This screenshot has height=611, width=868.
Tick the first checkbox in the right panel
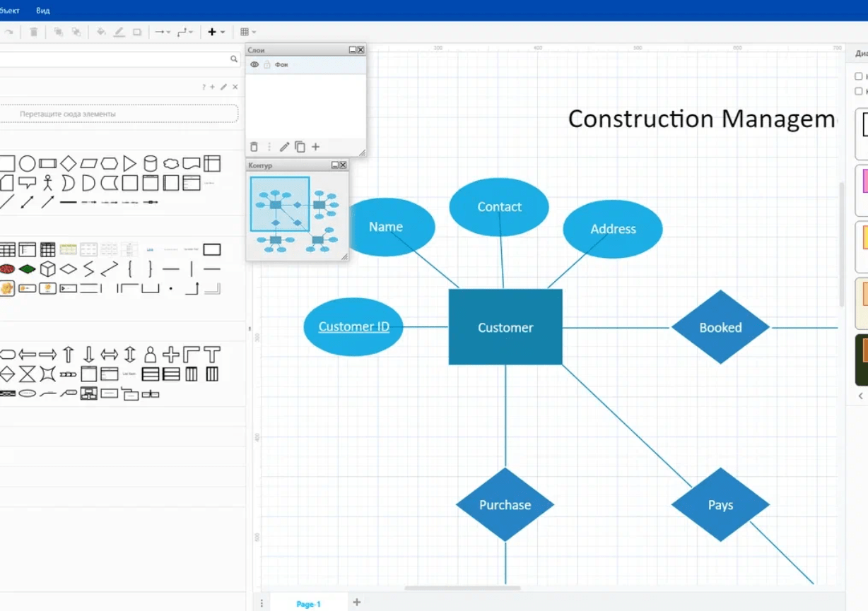858,76
